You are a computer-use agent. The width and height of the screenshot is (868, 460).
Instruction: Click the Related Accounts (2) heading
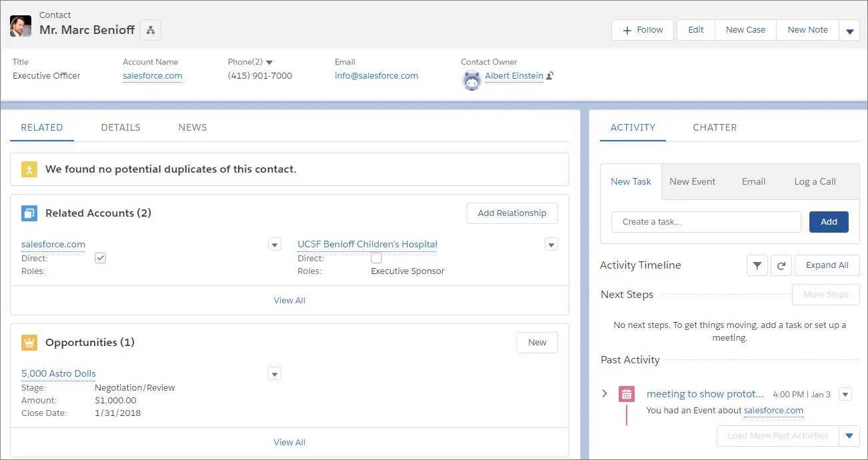point(99,213)
